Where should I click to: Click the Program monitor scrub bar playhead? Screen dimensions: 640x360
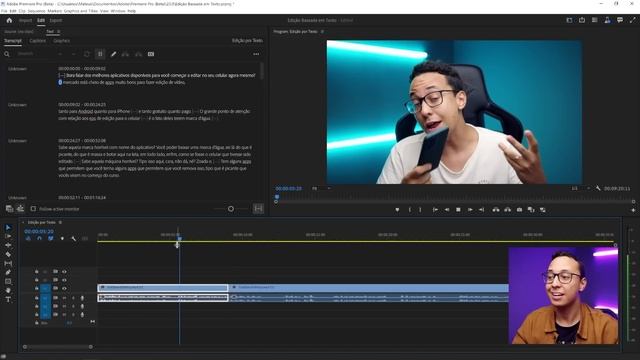[x=277, y=197]
